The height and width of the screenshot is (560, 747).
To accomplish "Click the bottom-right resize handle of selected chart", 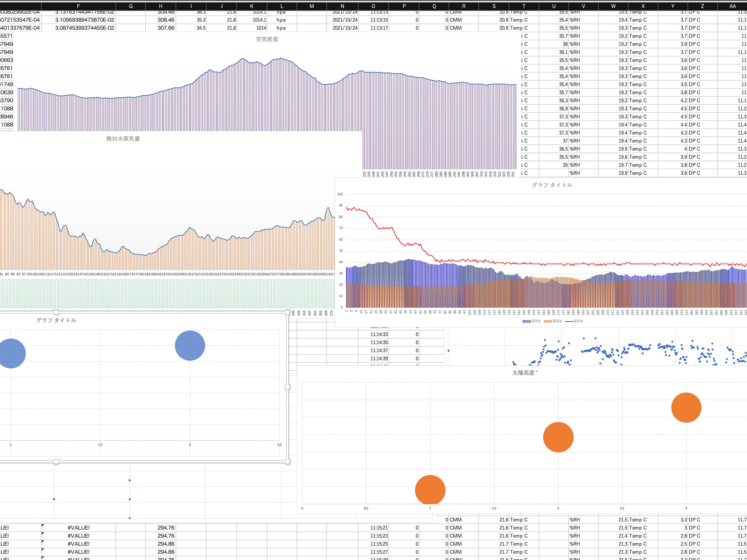I will coord(287,462).
